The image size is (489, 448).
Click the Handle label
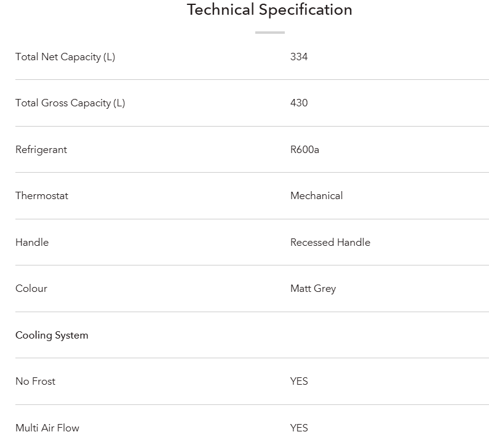click(32, 243)
